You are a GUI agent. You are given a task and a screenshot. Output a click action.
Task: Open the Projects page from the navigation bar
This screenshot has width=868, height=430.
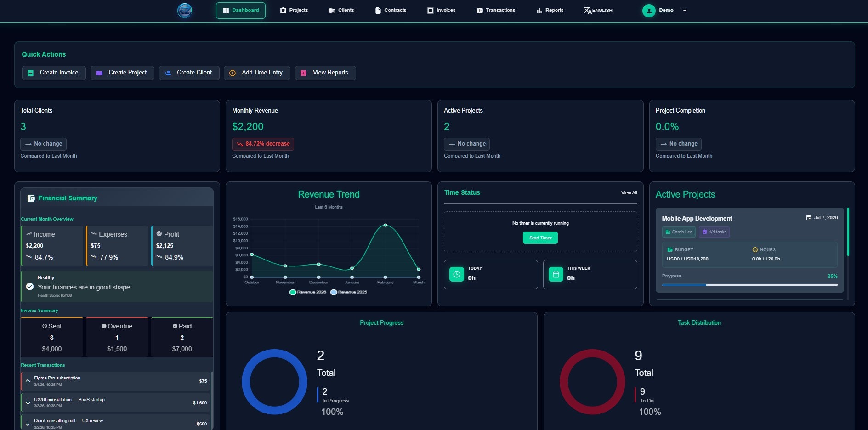294,10
